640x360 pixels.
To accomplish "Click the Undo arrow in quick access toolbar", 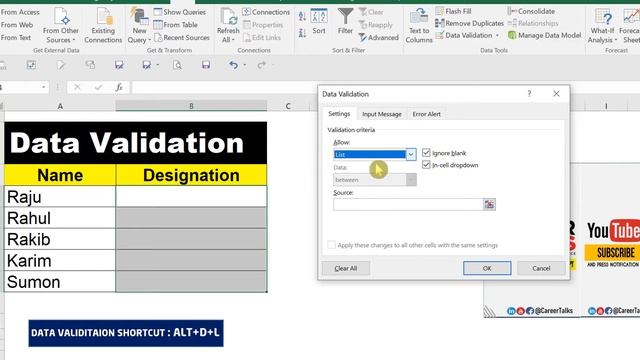I will [x=233, y=65].
